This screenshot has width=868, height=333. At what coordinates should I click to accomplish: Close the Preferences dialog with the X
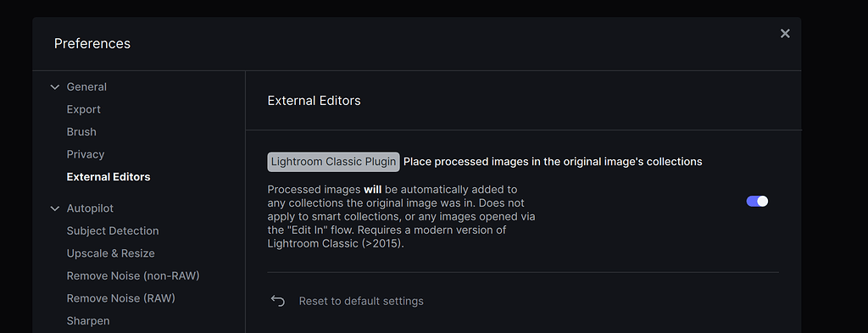[x=784, y=34]
